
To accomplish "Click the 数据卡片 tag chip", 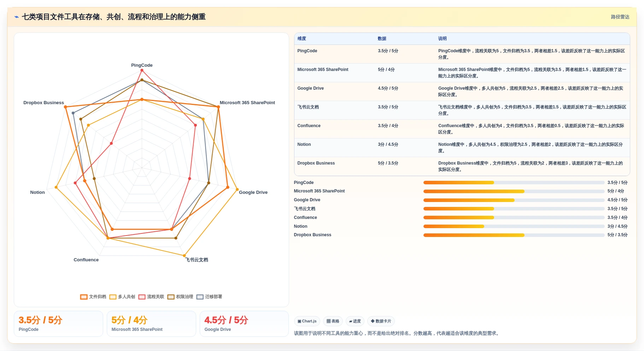I will [x=381, y=321].
